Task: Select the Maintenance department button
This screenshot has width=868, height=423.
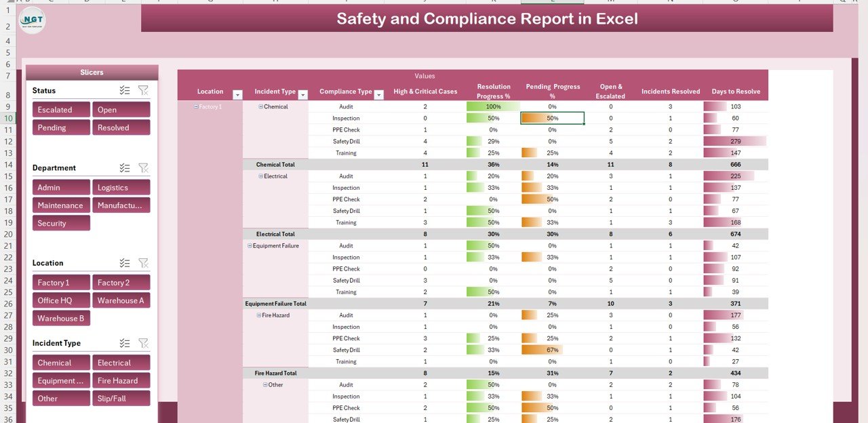Action: click(x=61, y=205)
